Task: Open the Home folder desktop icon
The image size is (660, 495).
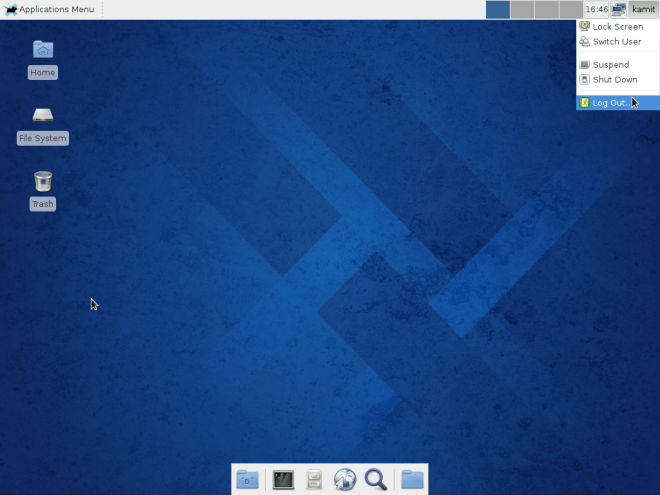Action: click(43, 50)
